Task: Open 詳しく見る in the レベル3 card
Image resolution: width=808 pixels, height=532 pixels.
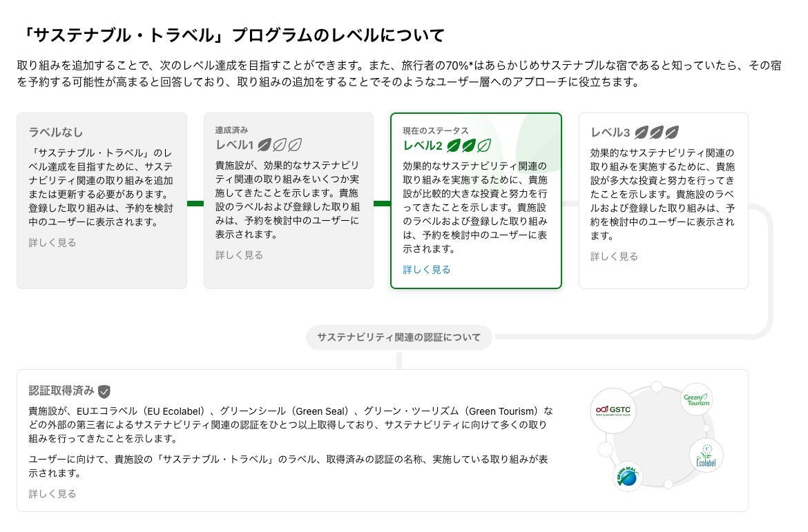Action: point(614,256)
